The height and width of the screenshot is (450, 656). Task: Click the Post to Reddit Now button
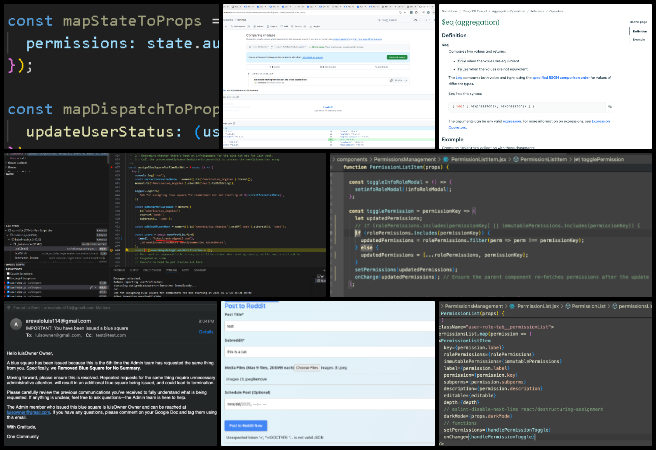[x=246, y=425]
